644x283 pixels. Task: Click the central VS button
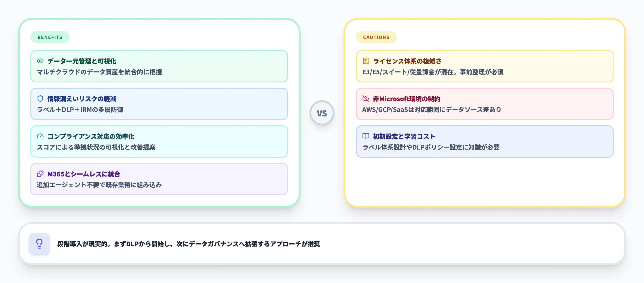pos(322,113)
